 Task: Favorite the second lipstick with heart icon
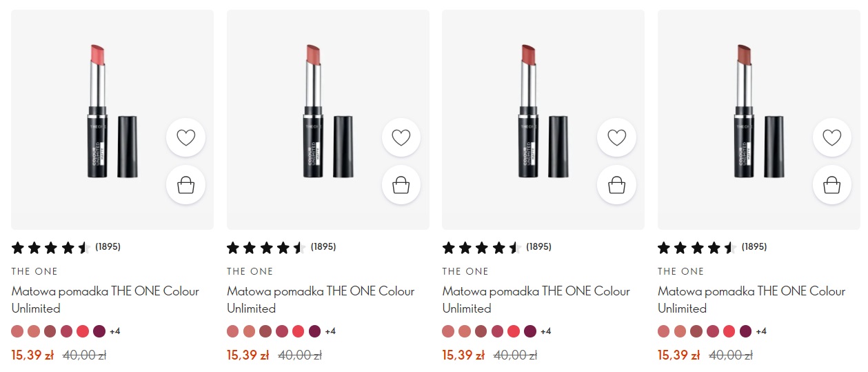click(401, 137)
